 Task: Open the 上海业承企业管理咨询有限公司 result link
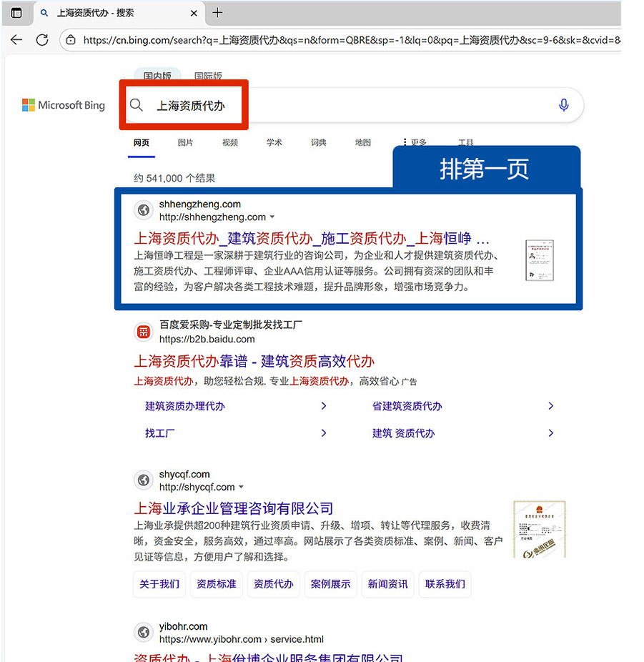pyautogui.click(x=234, y=508)
